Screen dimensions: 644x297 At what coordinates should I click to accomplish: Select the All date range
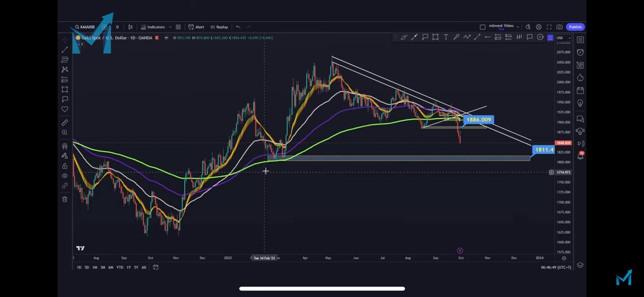(x=144, y=267)
